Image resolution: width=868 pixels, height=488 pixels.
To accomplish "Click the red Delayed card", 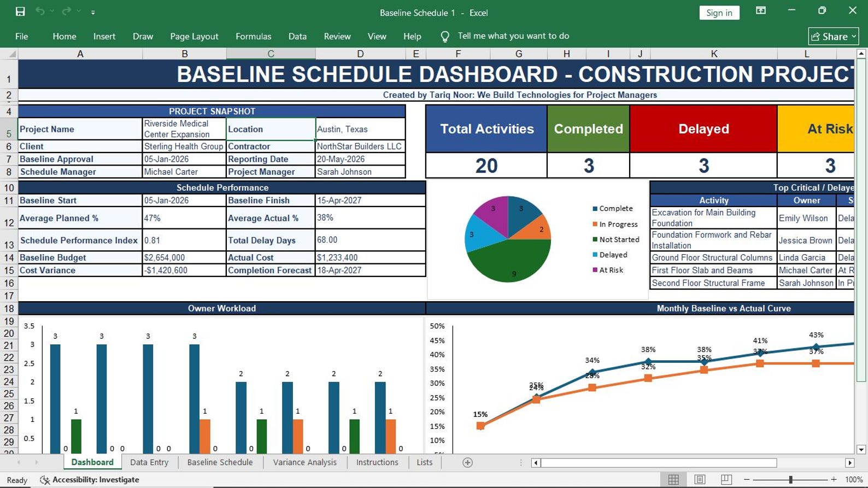I will click(x=703, y=129).
